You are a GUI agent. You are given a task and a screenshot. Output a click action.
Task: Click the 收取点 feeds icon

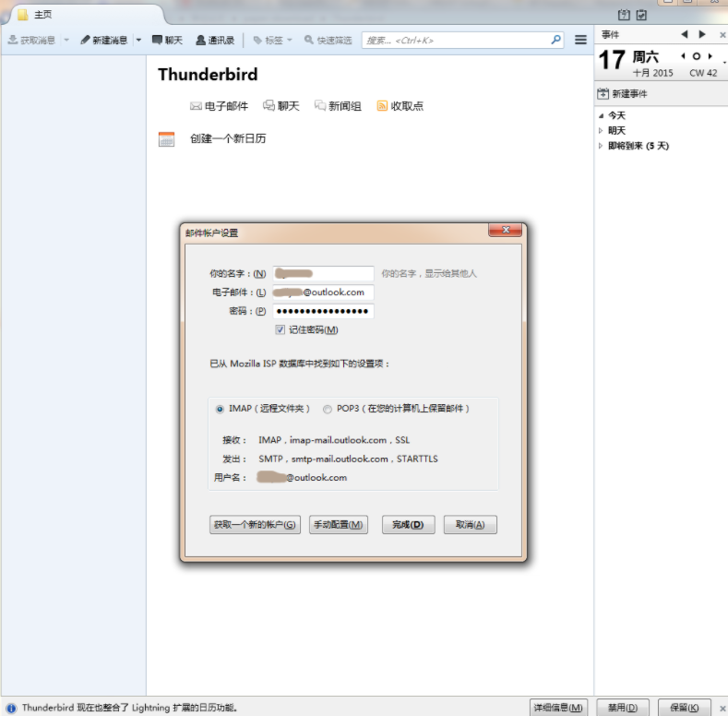[382, 106]
